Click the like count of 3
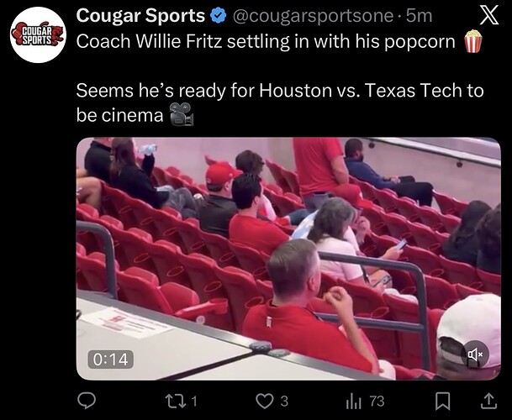The width and height of the screenshot is (512, 420). [284, 401]
